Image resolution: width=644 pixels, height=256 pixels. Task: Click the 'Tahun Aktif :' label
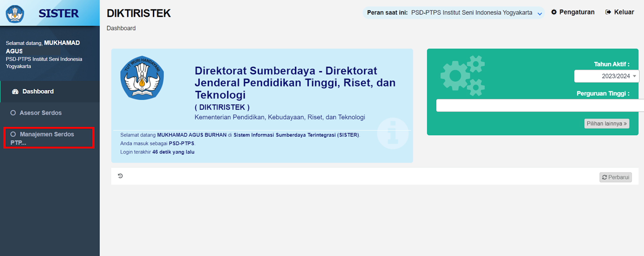click(612, 64)
